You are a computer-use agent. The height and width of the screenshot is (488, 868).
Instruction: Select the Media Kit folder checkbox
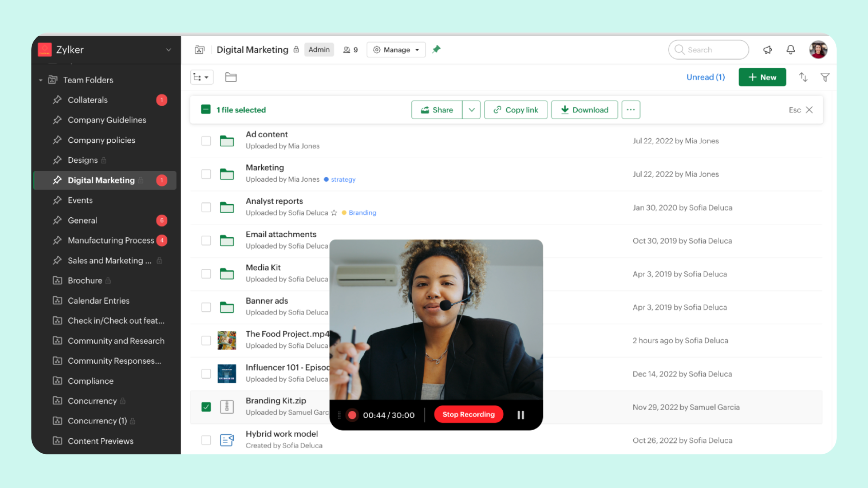[x=206, y=273]
